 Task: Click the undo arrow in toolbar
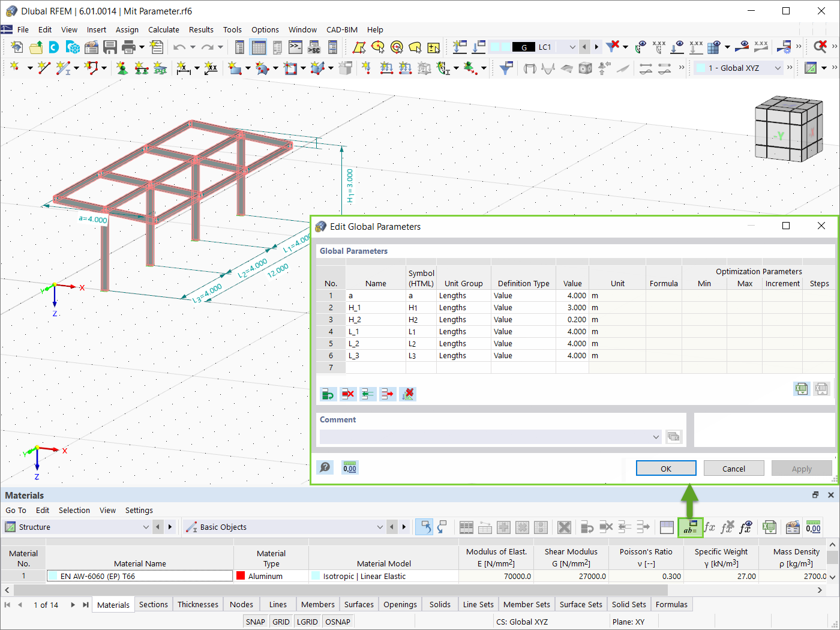(x=179, y=47)
